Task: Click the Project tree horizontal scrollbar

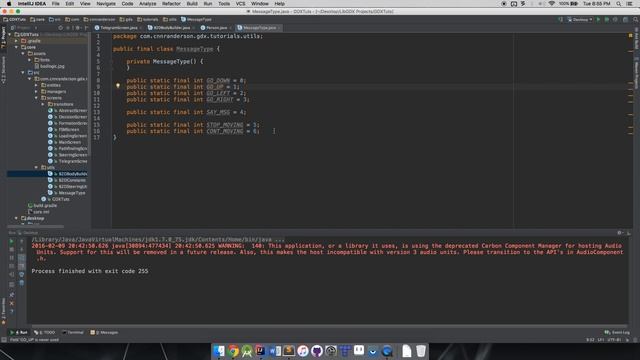Action: [x=36, y=226]
